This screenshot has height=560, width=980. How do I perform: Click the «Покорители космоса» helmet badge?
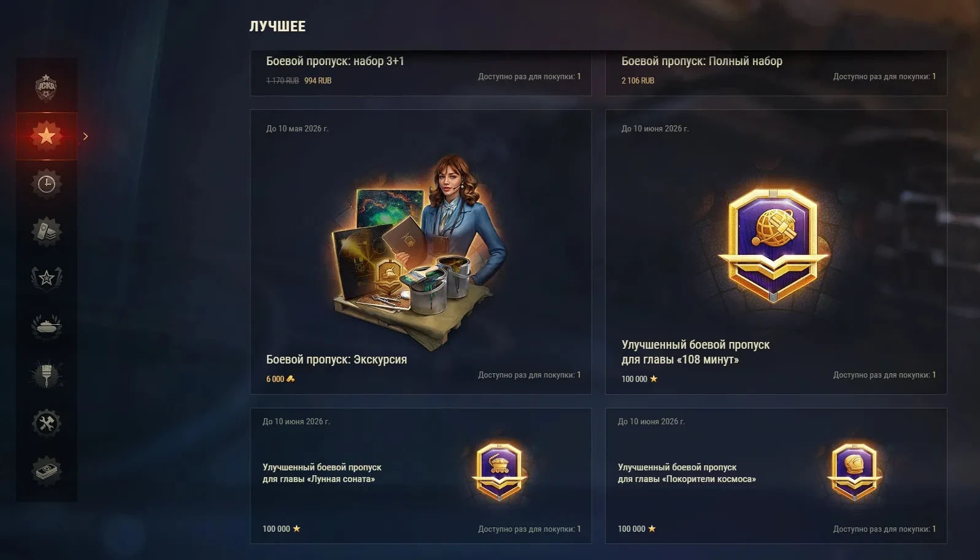click(855, 471)
